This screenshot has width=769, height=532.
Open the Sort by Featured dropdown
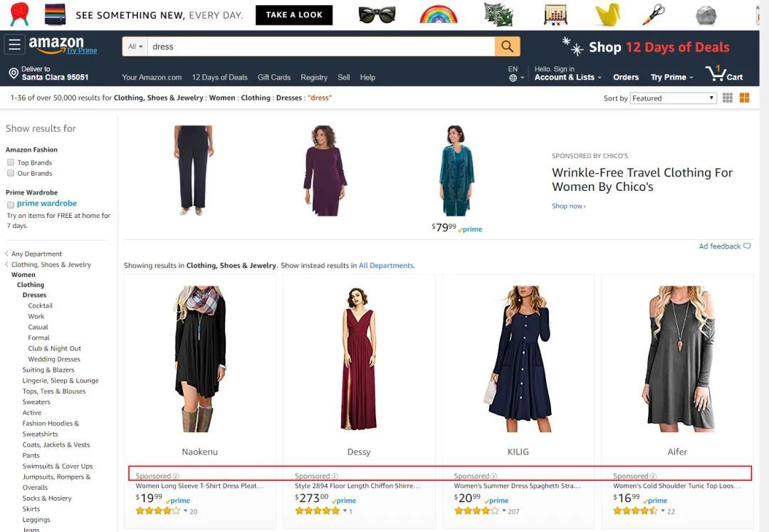(x=674, y=98)
